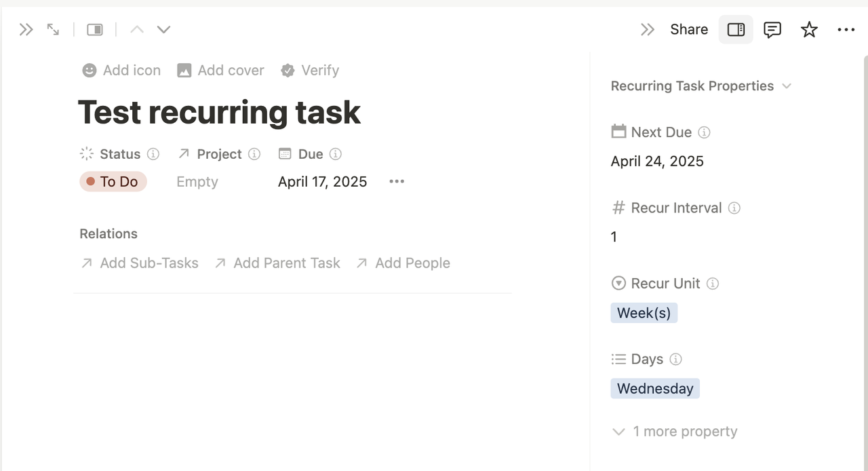Screen dimensions: 868x471
Task: Open the To Do status selector
Action: pos(113,181)
